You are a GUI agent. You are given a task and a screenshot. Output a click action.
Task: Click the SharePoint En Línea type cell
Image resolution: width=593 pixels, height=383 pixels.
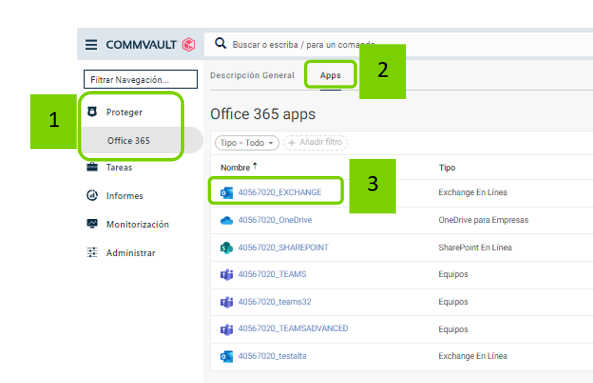(475, 247)
